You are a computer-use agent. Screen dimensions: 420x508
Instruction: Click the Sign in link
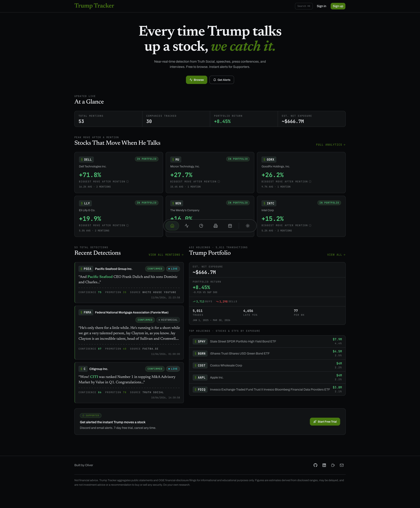point(321,6)
